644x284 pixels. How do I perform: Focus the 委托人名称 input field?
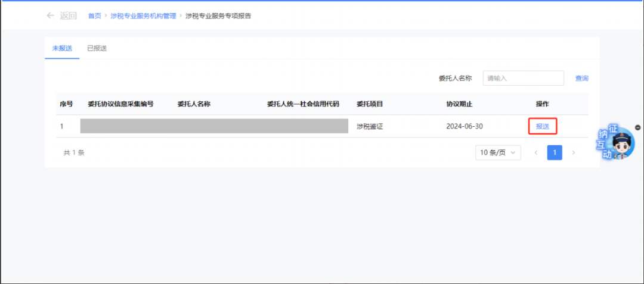pos(524,78)
